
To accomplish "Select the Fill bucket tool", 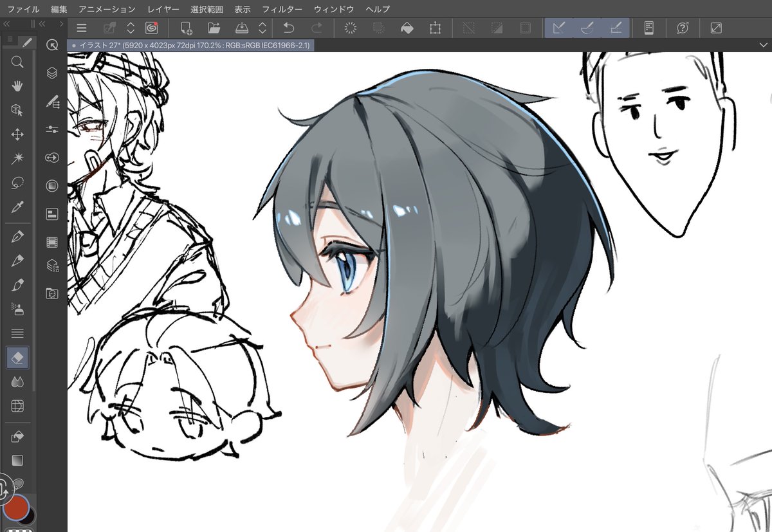I will [x=17, y=436].
